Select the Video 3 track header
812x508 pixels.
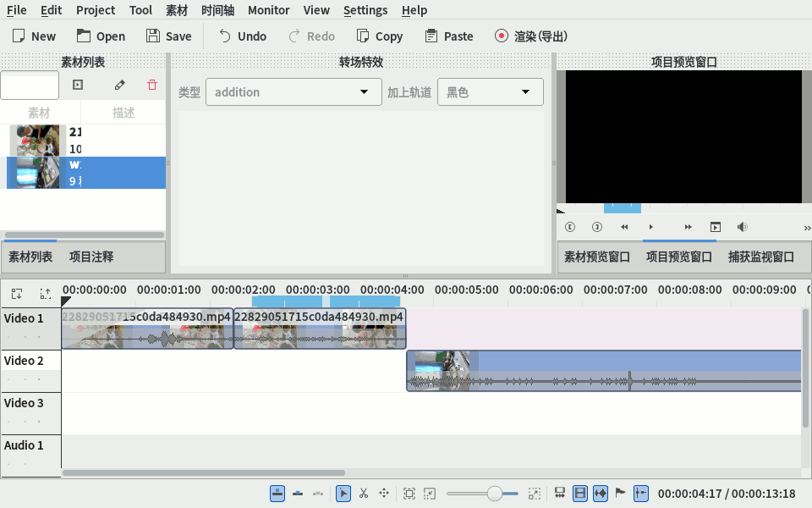[x=30, y=413]
